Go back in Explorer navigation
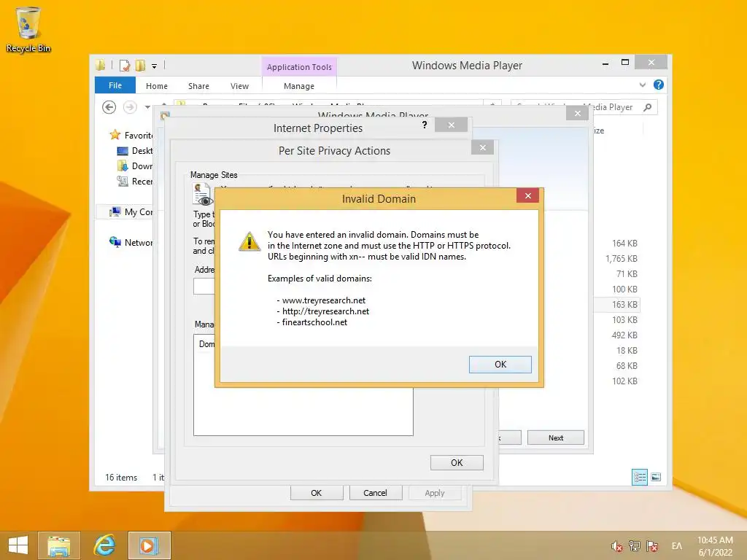This screenshot has height=560, width=747. [109, 107]
